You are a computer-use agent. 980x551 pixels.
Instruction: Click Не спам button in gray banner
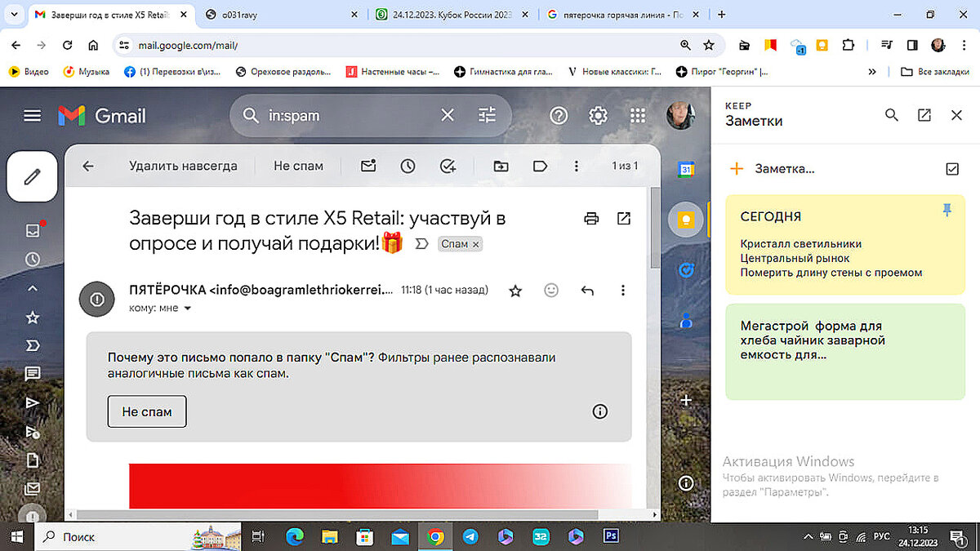[147, 411]
